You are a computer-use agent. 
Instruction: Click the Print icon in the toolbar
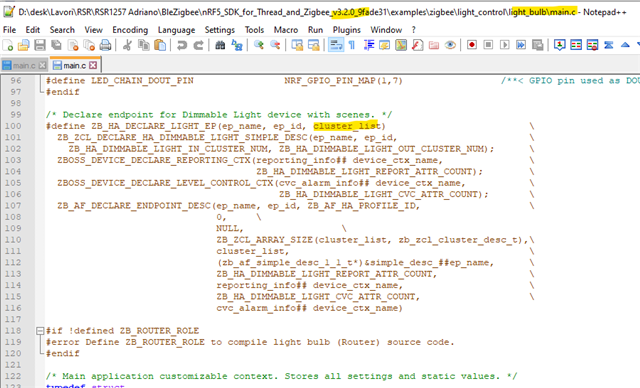[105, 45]
